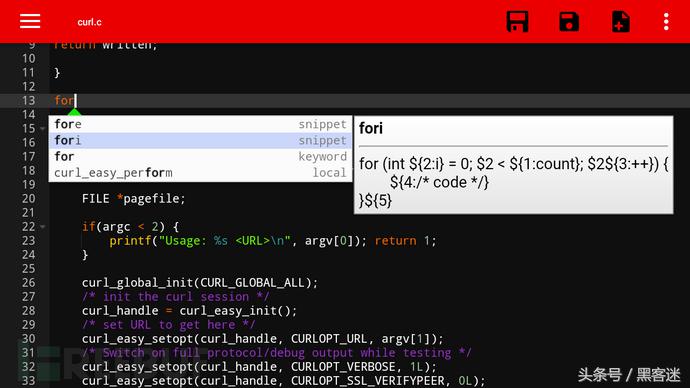This screenshot has height=388, width=690.
Task: Click the 'init the curl session' comment
Action: [175, 296]
